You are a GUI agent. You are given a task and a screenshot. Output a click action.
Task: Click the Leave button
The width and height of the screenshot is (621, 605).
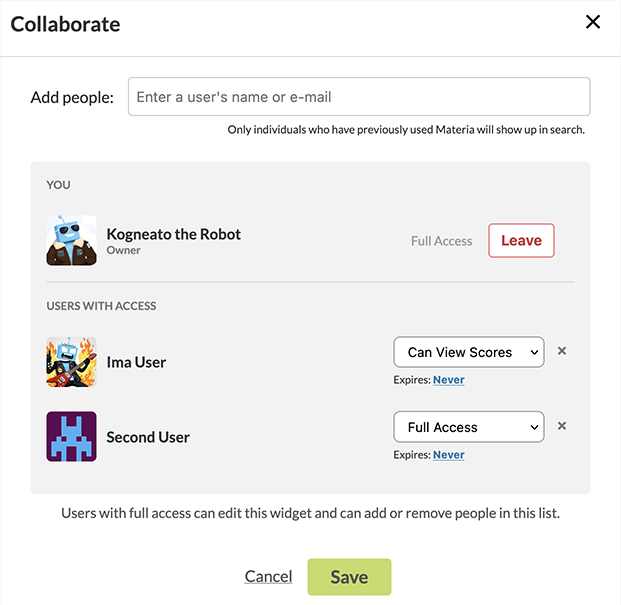click(x=521, y=240)
